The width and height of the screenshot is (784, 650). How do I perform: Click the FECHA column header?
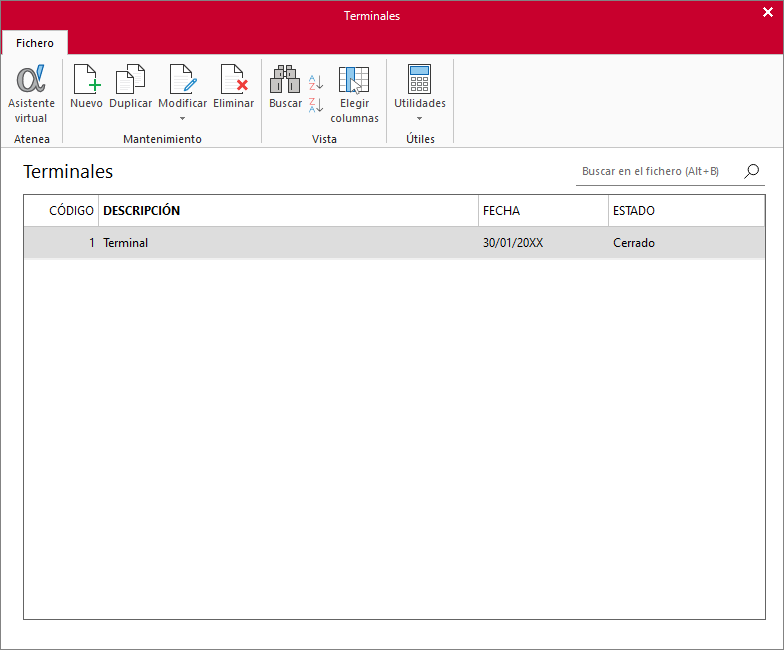coord(544,210)
